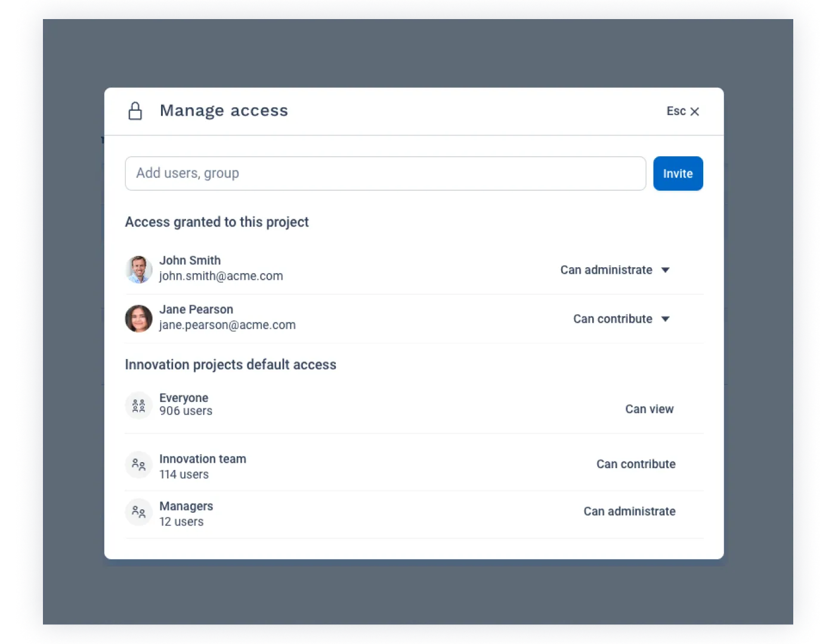Click the Innovation team group name
835x644 pixels.
[203, 459]
